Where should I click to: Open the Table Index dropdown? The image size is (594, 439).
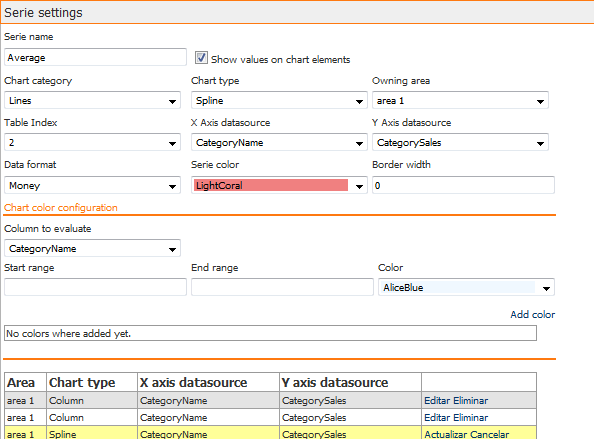(92, 143)
